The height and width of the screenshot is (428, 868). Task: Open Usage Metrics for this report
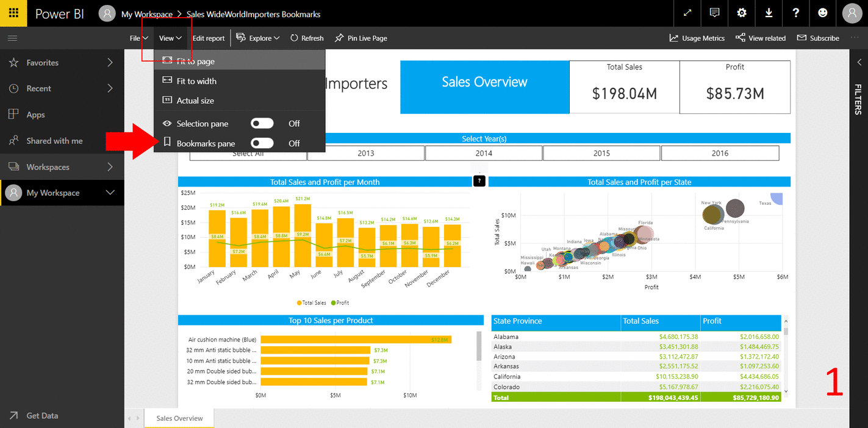[697, 38]
